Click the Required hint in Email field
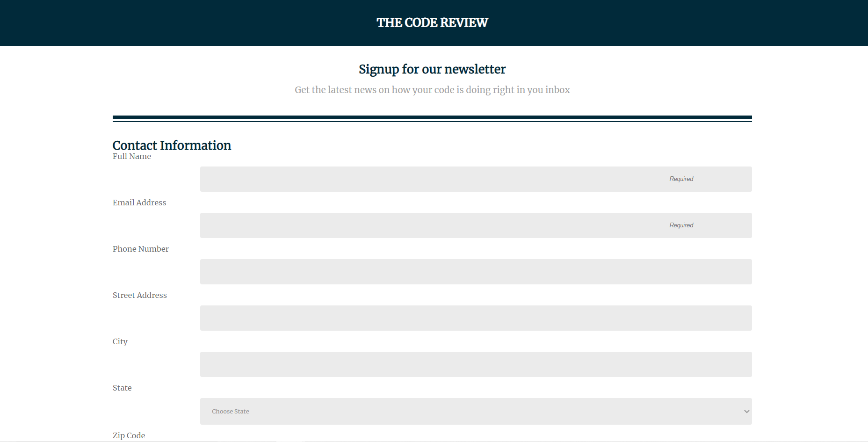868x442 pixels. [x=681, y=225]
